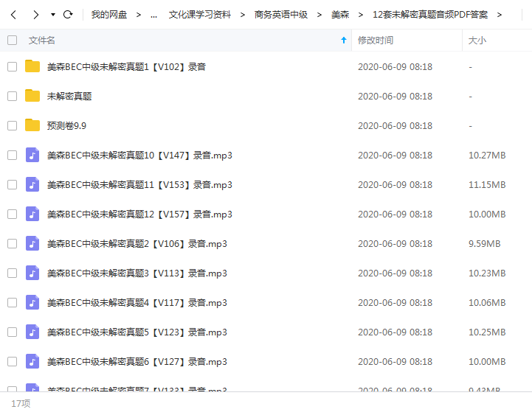Go back to previous folder

coord(13,15)
